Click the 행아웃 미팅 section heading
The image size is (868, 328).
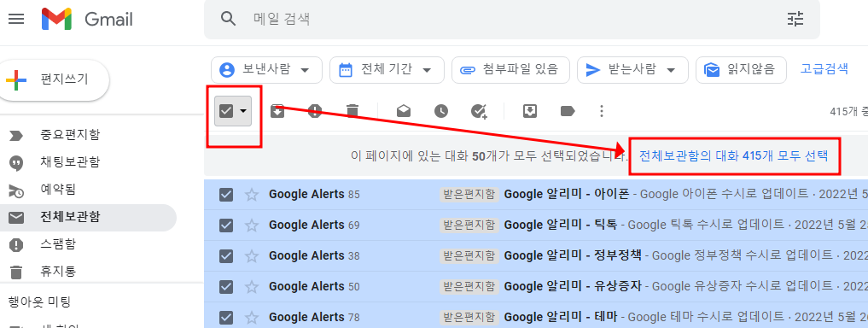39,302
